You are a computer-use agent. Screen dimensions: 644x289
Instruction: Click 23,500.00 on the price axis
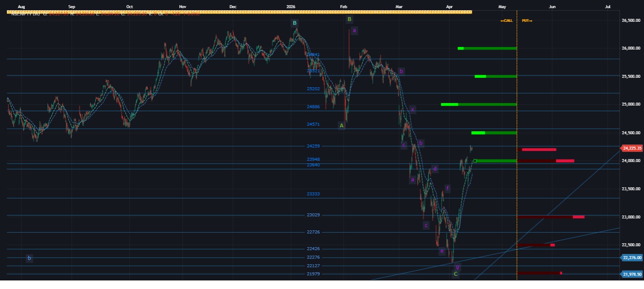(631, 189)
